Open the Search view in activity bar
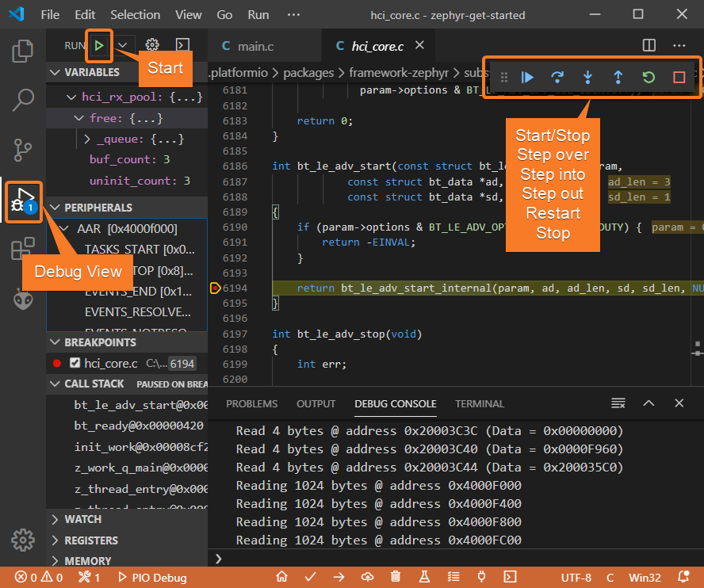The image size is (704, 588). tap(22, 100)
